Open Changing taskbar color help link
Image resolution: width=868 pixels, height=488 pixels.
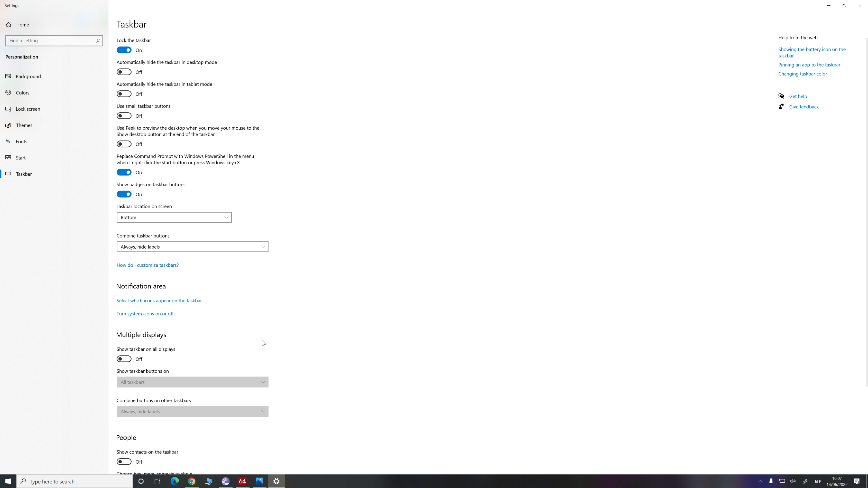tap(802, 74)
